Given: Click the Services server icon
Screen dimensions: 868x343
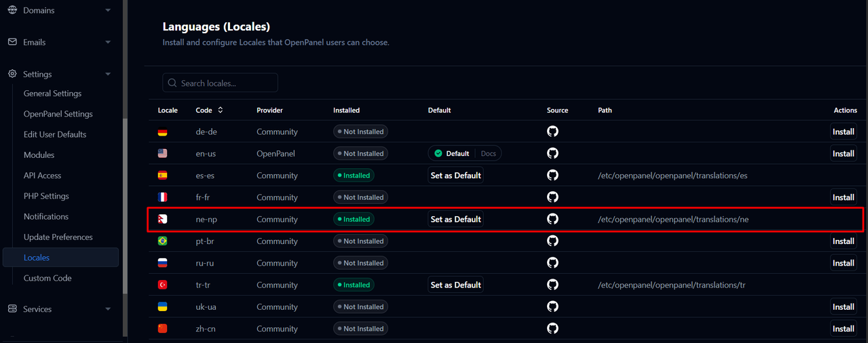Looking at the screenshot, I should (12, 308).
